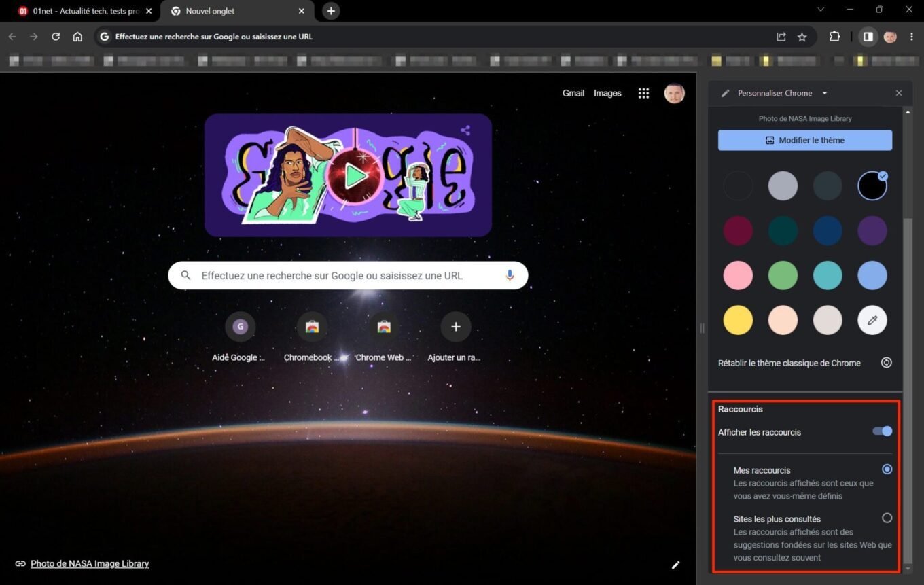The height and width of the screenshot is (585, 924).
Task: Open the Extensions puzzle icon
Action: coord(834,37)
